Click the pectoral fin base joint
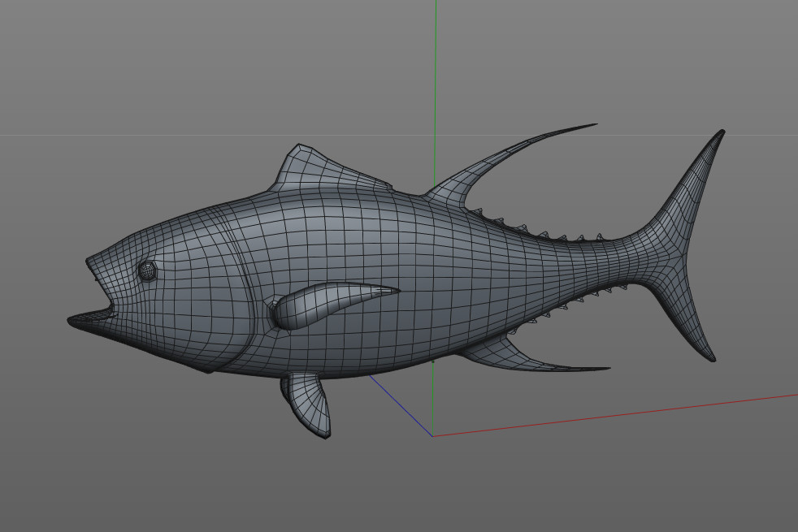798x532 pixels. tap(276, 312)
